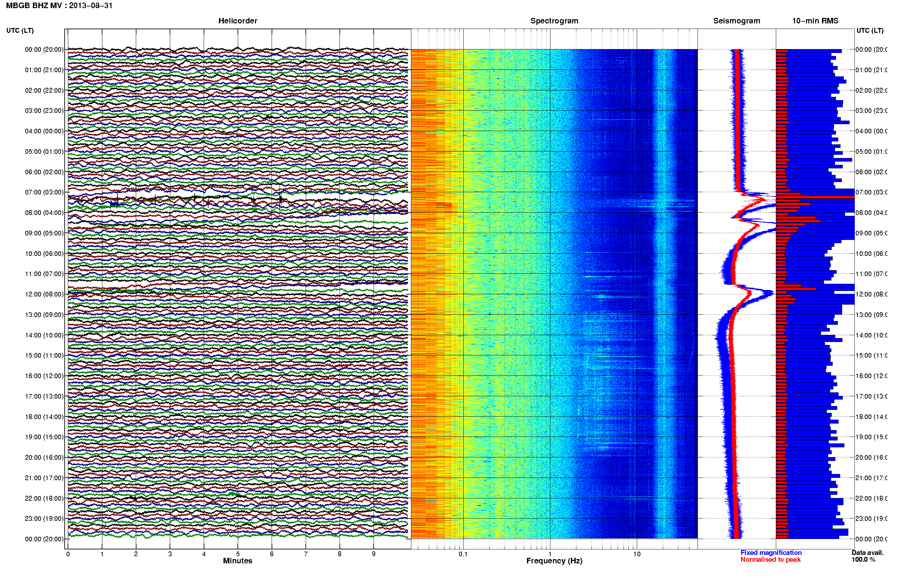The width and height of the screenshot is (924, 578).
Task: Click the left '12:00 (08:00)' time label
Action: (44, 294)
